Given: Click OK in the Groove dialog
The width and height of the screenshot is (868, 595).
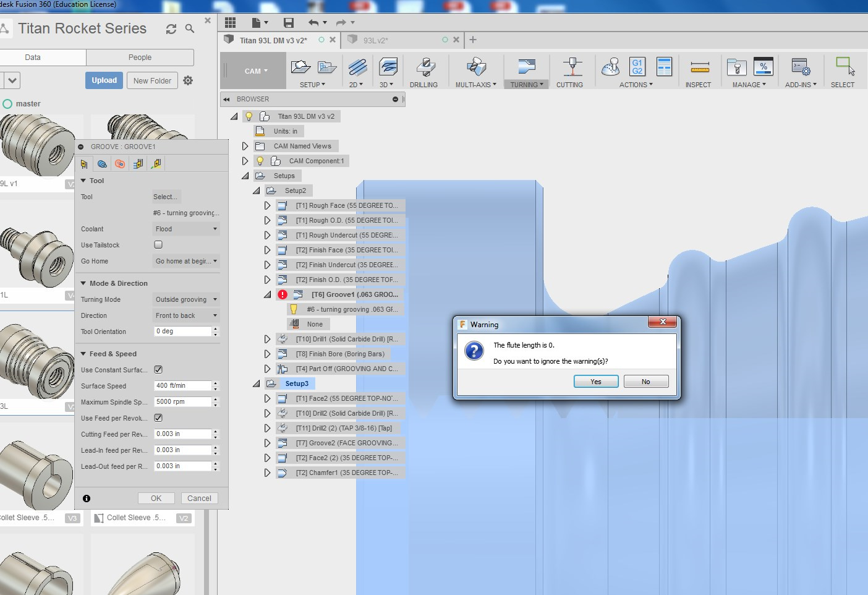Looking at the screenshot, I should click(x=156, y=499).
